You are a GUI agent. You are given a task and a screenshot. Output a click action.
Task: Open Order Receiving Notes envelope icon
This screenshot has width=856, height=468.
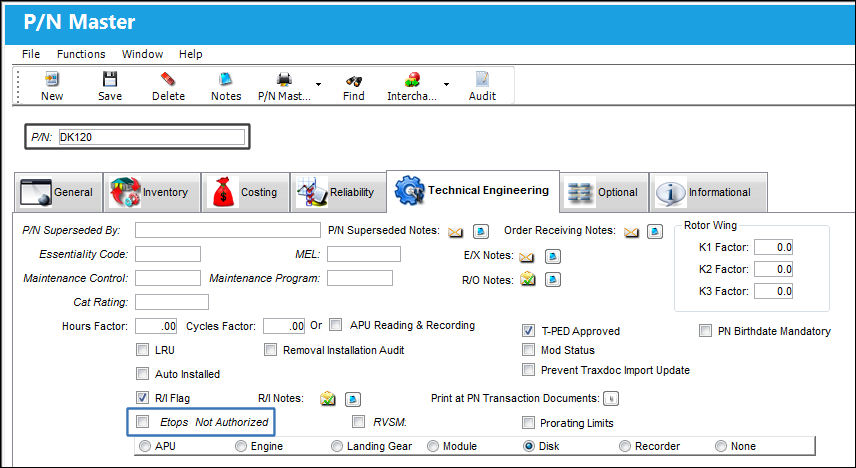point(631,232)
